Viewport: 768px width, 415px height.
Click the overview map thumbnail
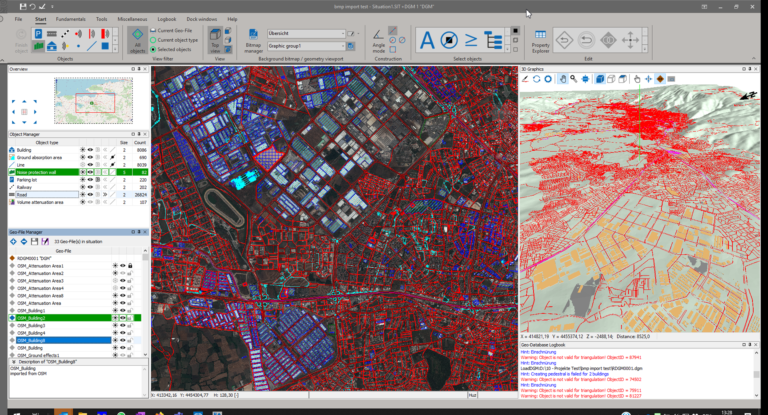click(94, 100)
